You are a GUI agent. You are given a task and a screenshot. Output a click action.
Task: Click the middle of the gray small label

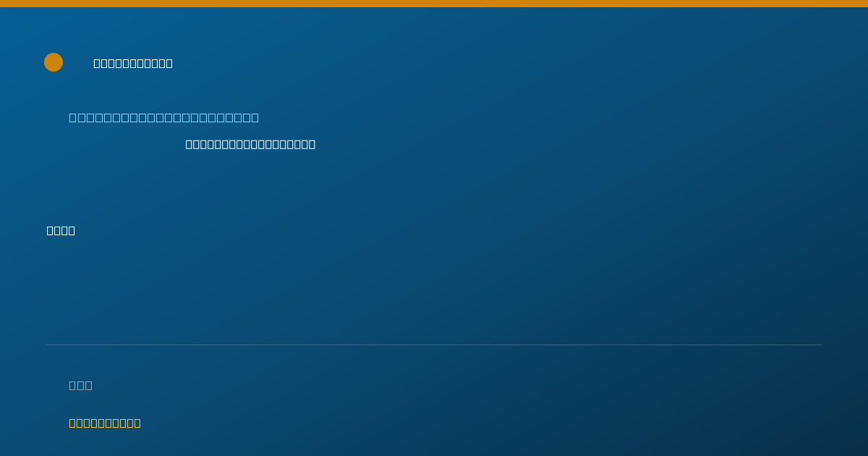click(x=80, y=385)
